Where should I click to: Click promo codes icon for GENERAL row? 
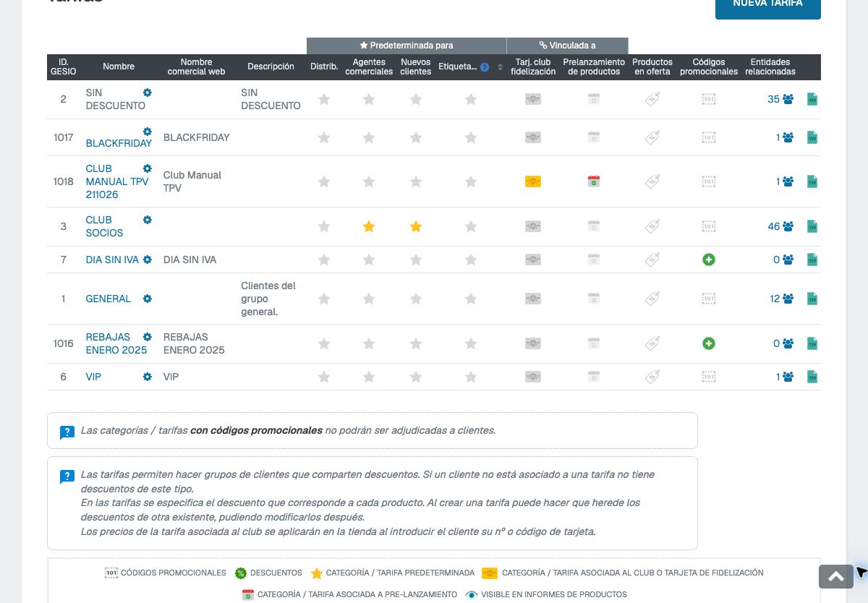tap(709, 299)
